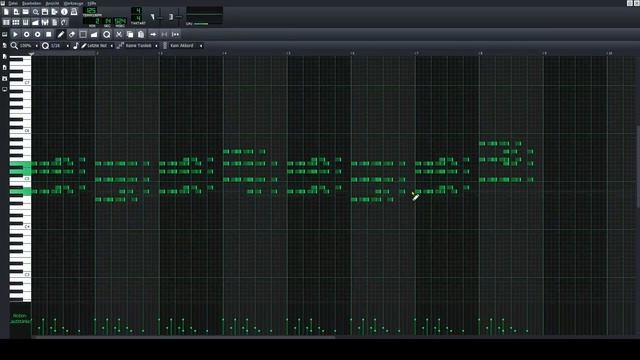Open the Kein Akkord chord dropdown
This screenshot has height=360, width=640.
pyautogui.click(x=186, y=46)
